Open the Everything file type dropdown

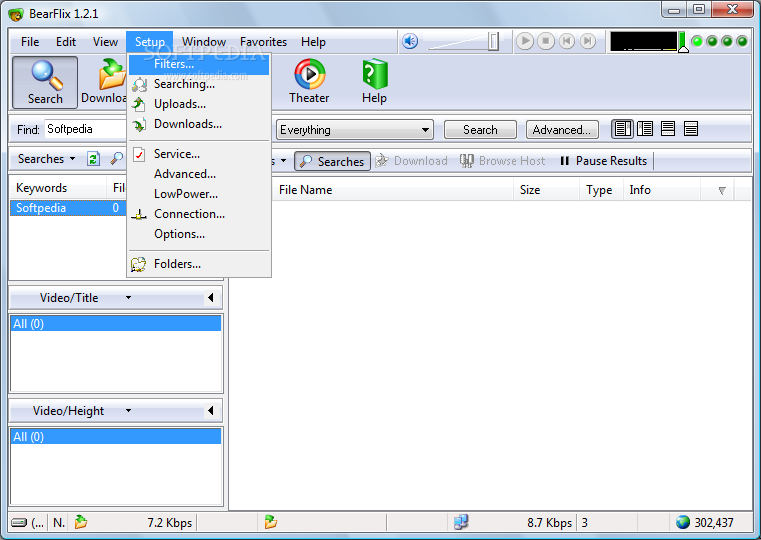[x=355, y=130]
